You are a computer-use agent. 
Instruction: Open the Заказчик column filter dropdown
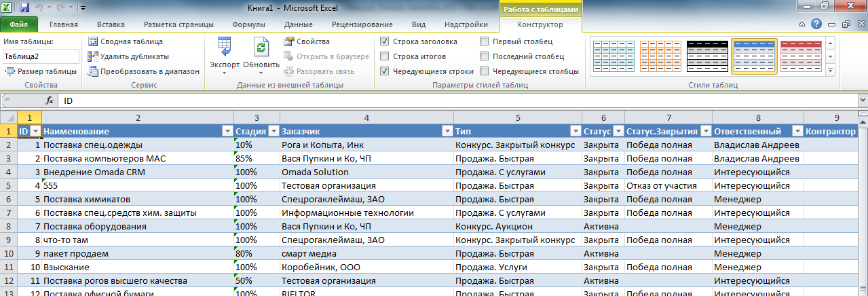pyautogui.click(x=447, y=131)
